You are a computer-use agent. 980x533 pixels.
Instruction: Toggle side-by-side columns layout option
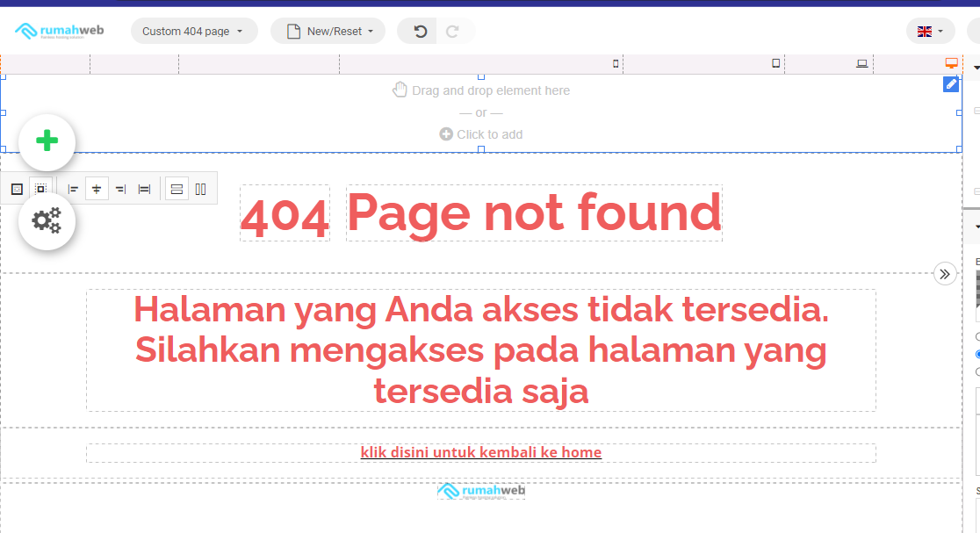coord(201,189)
